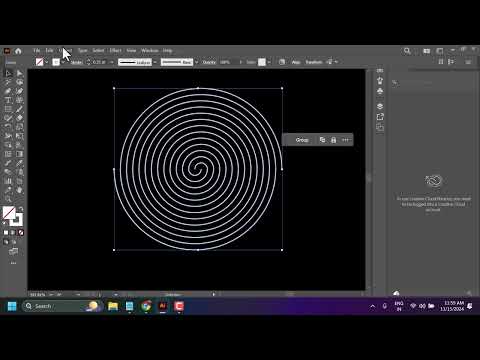Open Windows Start menu
Screen dimensions: 480x360
tap(12, 306)
